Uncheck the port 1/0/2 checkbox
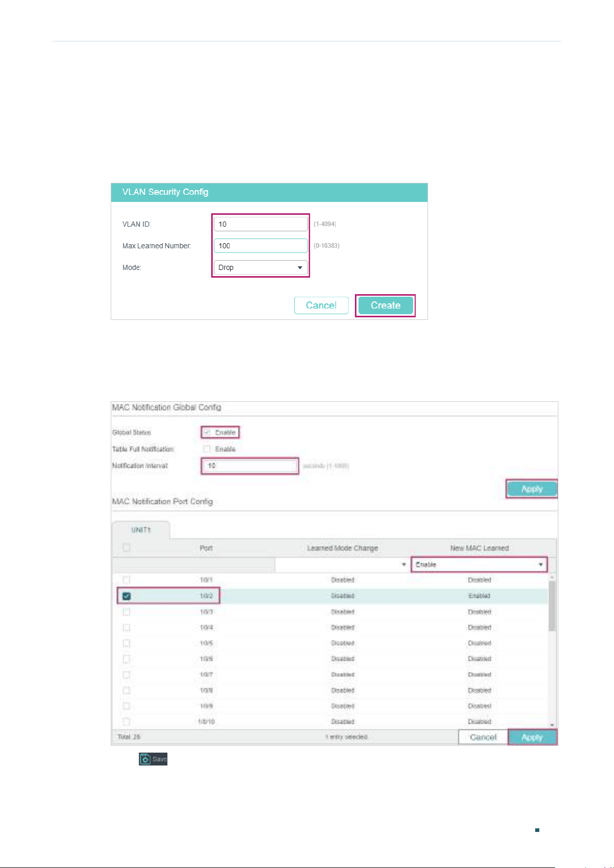Viewport: 614px width, 868px height. [127, 596]
